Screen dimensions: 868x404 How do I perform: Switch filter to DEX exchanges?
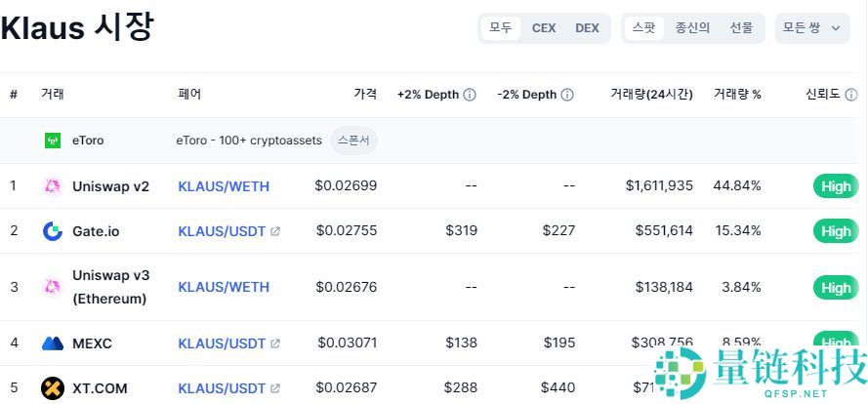[587, 28]
